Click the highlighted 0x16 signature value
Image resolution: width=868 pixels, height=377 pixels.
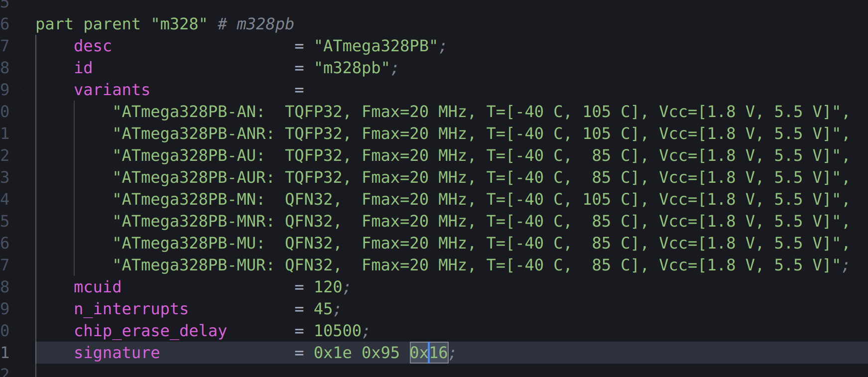429,353
